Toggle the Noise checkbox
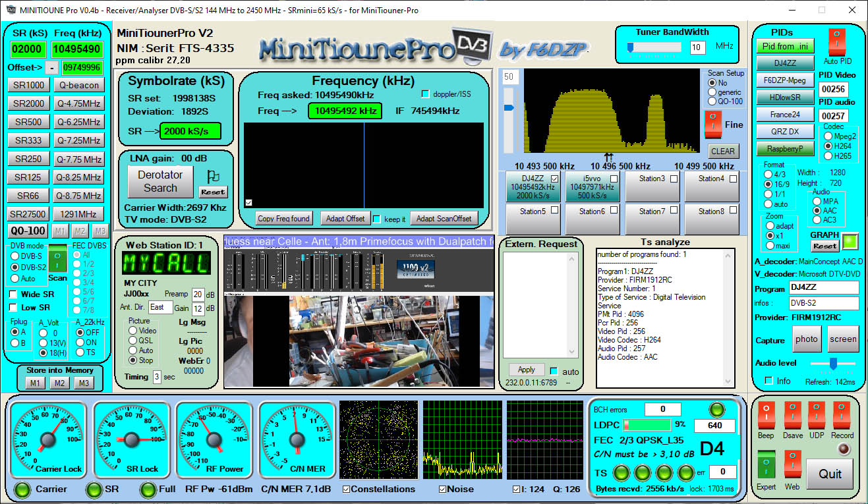 click(x=443, y=489)
